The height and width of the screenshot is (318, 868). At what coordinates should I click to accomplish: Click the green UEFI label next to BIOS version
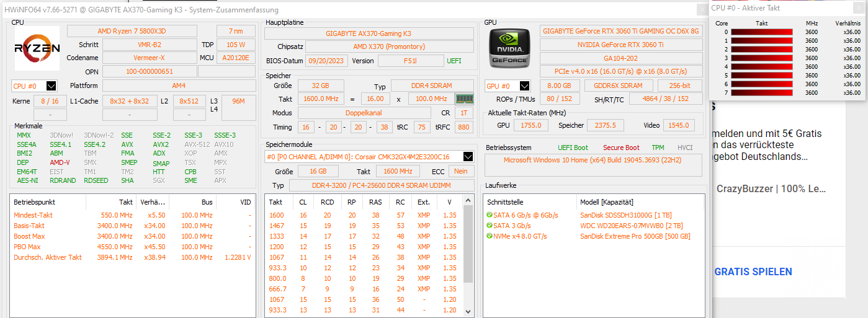pos(454,61)
